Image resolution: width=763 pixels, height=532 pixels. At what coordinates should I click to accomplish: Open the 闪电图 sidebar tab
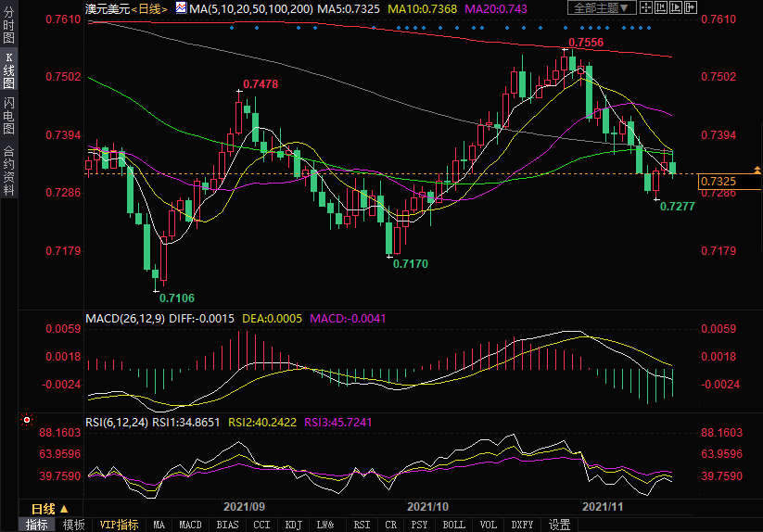coord(8,115)
